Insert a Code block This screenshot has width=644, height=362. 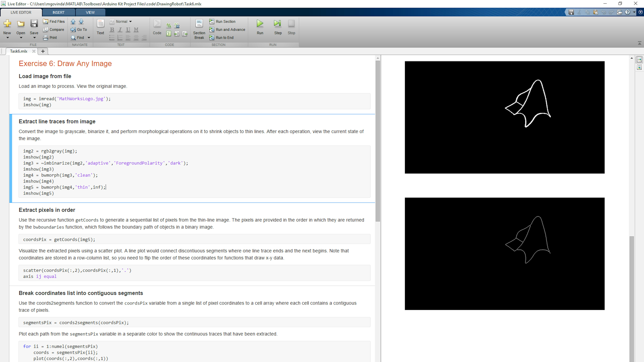(x=157, y=27)
